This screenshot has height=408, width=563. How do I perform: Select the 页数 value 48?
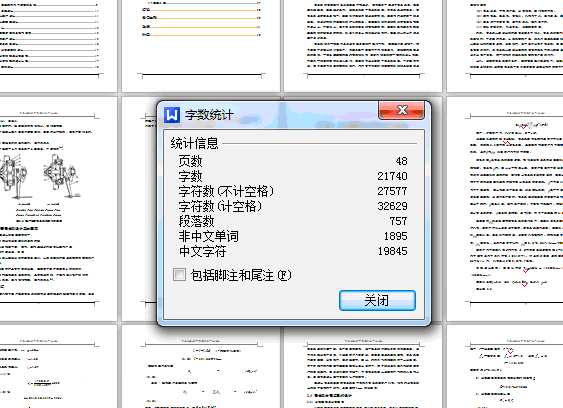(x=401, y=161)
